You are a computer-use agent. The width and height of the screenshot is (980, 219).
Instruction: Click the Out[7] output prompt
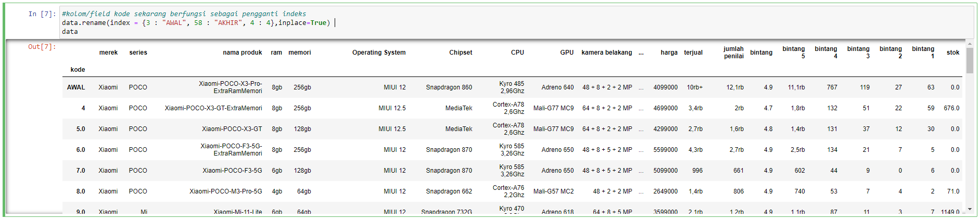(x=42, y=47)
